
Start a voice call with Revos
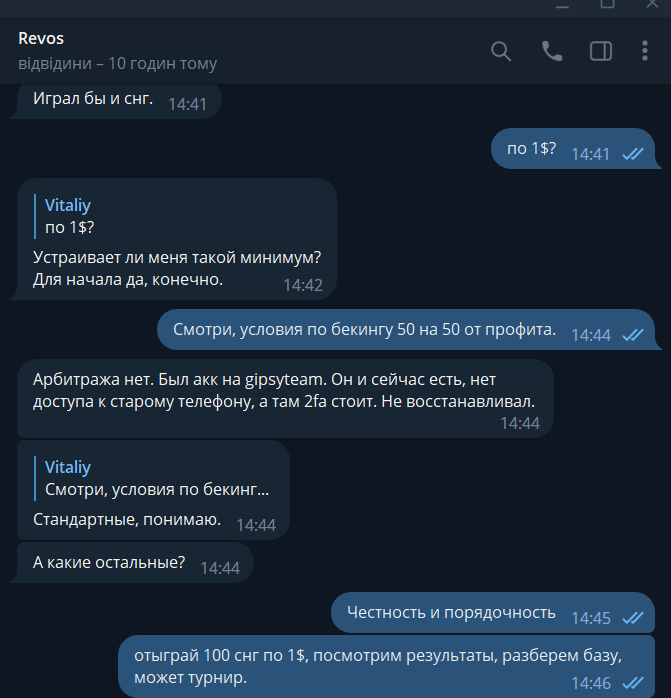coord(552,51)
